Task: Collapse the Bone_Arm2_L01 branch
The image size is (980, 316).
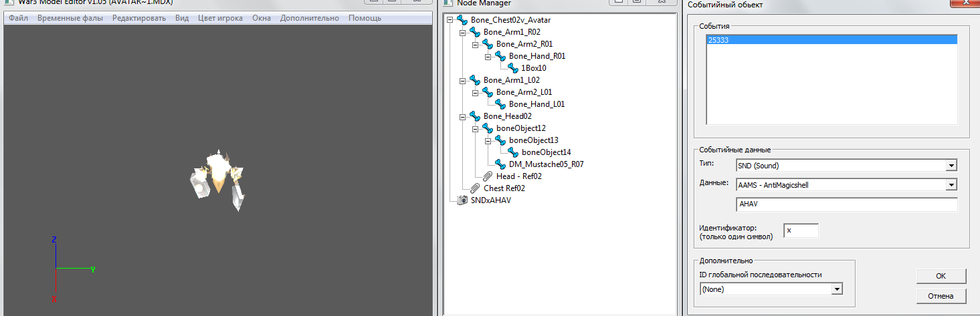Action: pos(476,92)
